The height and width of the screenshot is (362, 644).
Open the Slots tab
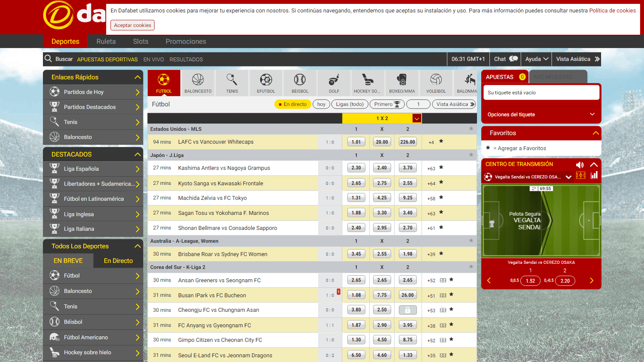(140, 41)
